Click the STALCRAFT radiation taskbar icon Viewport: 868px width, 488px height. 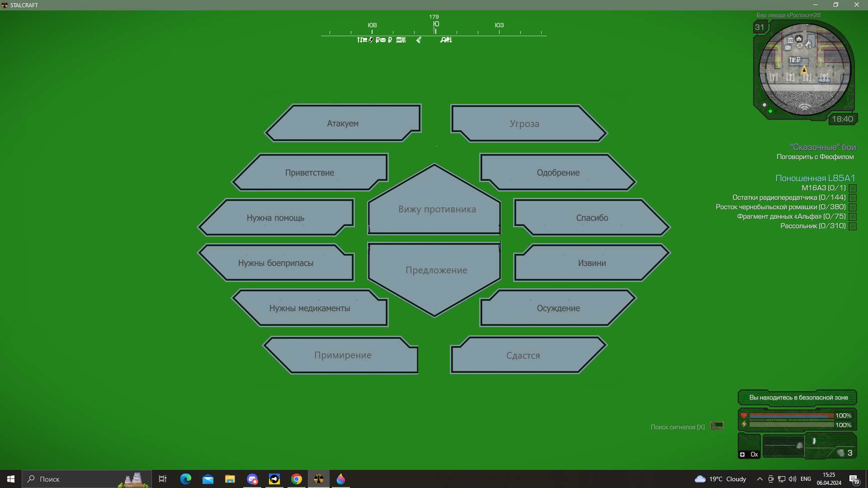tap(319, 479)
